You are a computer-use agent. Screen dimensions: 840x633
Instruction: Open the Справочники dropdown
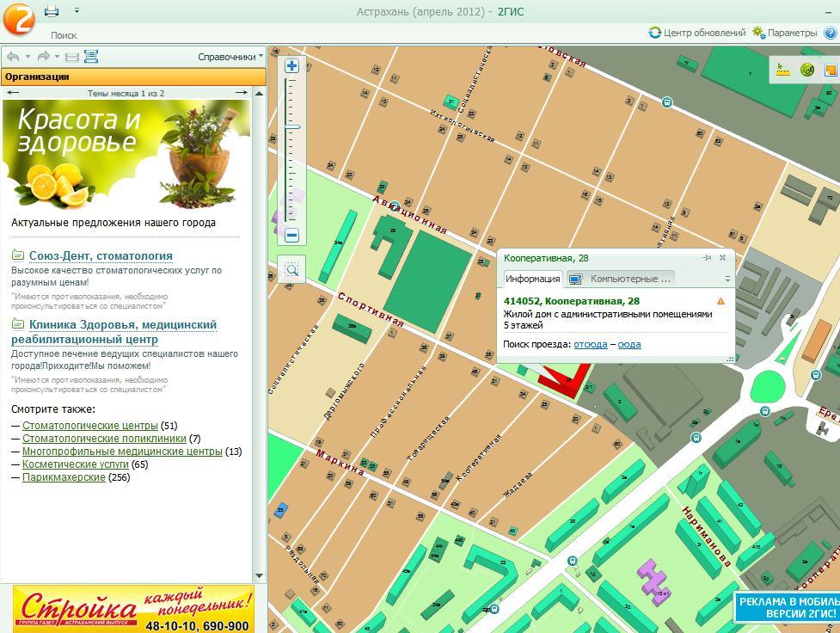point(230,57)
